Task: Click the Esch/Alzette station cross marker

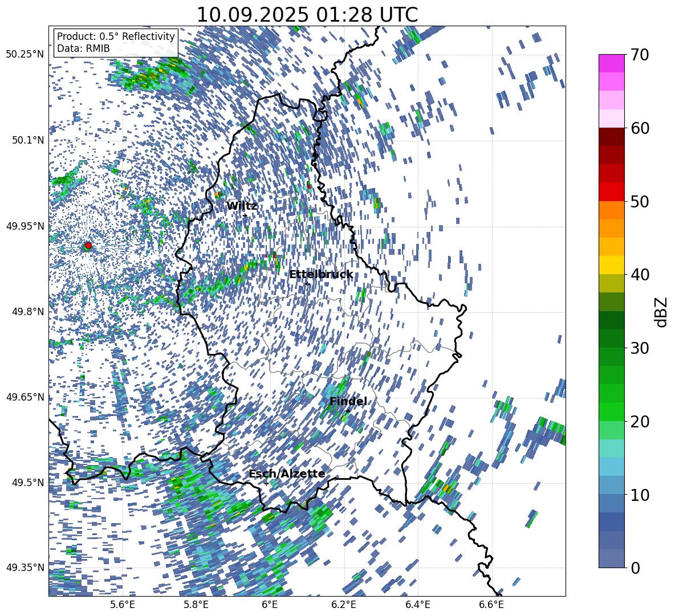Action: click(x=266, y=483)
